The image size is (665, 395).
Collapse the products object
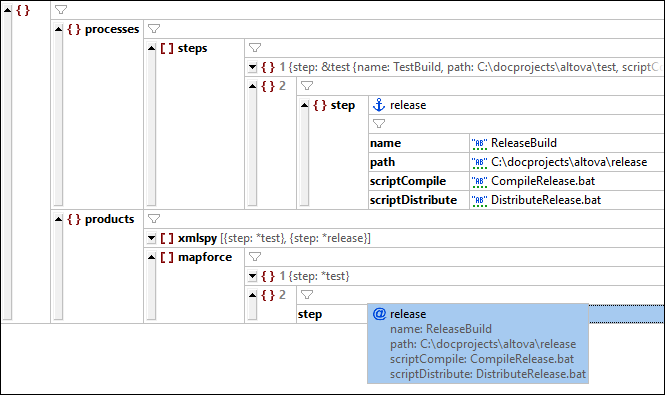pyautogui.click(x=59, y=219)
